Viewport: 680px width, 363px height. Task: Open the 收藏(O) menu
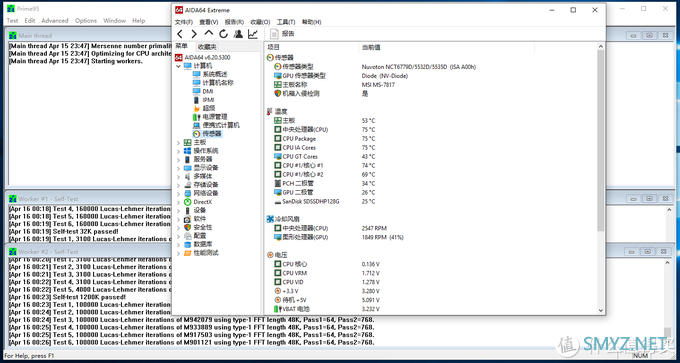pos(260,22)
